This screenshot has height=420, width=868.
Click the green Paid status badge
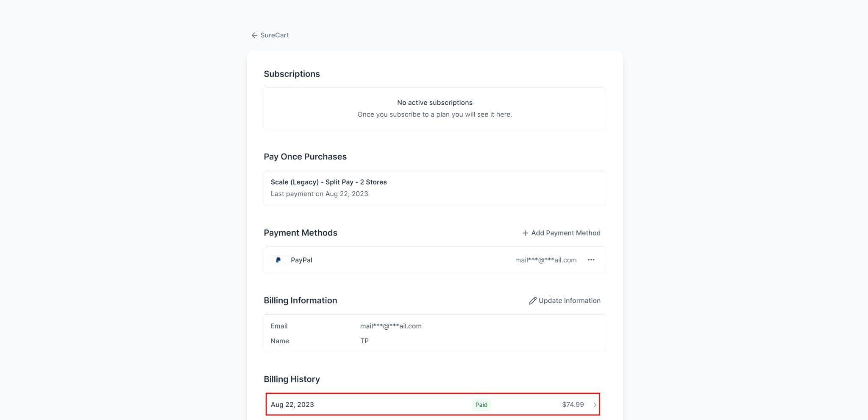pyautogui.click(x=481, y=405)
